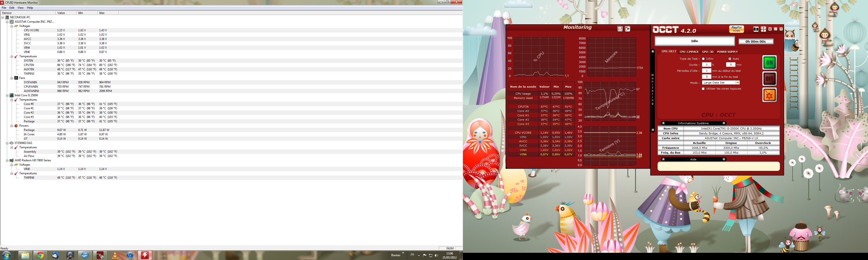Click the PayPal Donate button
Screen dimensions: 868x260
click(x=736, y=29)
